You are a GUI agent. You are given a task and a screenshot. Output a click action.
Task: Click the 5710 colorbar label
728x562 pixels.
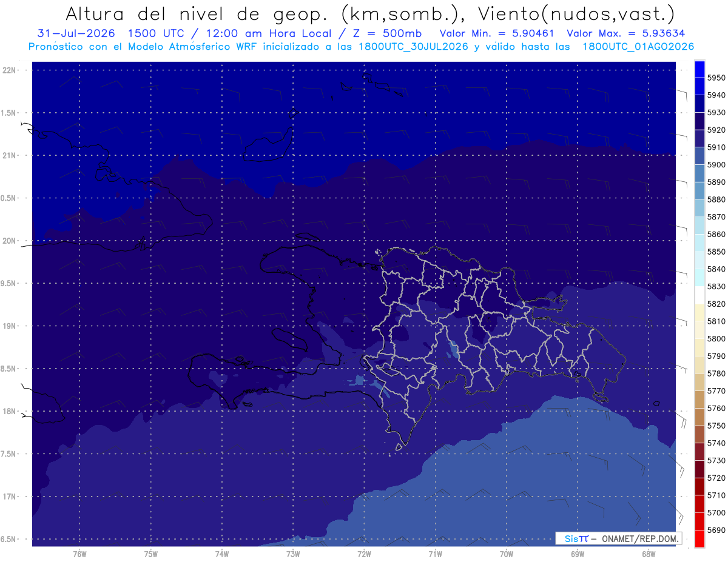click(716, 495)
